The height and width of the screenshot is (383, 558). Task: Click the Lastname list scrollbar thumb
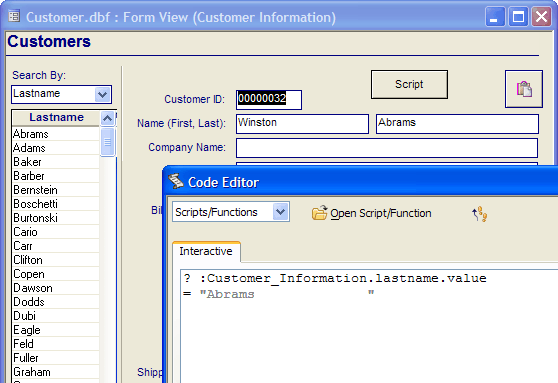pos(107,142)
